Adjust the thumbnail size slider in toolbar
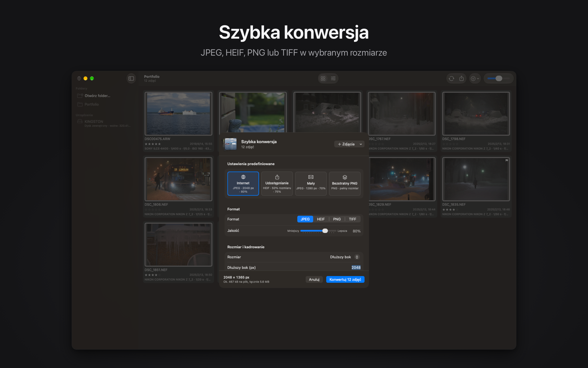 (x=498, y=78)
